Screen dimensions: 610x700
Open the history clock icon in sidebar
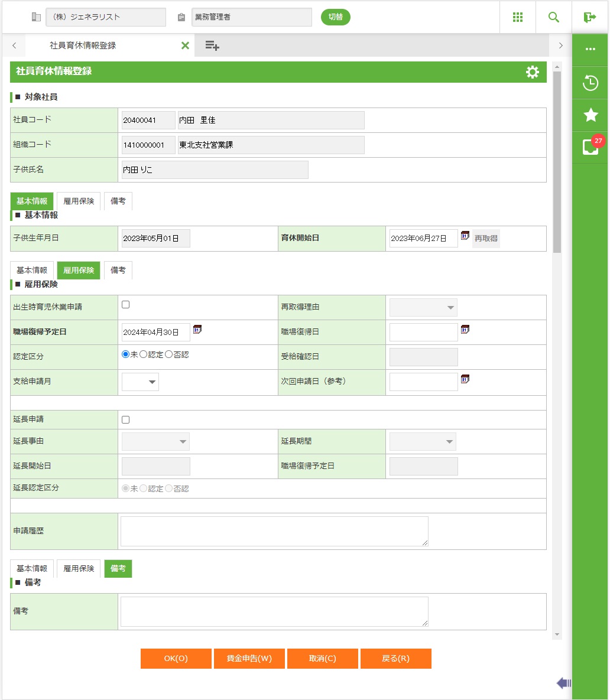(x=590, y=83)
